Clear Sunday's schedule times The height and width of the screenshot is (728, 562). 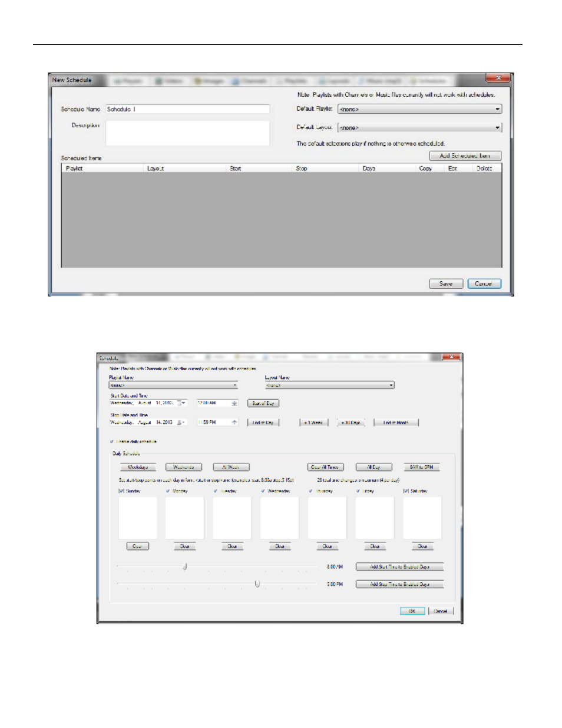tap(138, 546)
